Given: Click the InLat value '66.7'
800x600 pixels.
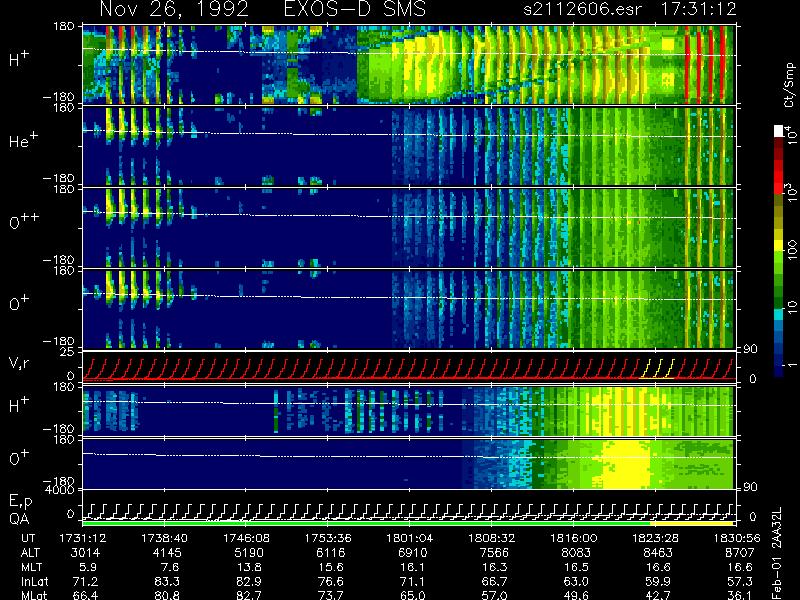Looking at the screenshot, I should point(494,581).
